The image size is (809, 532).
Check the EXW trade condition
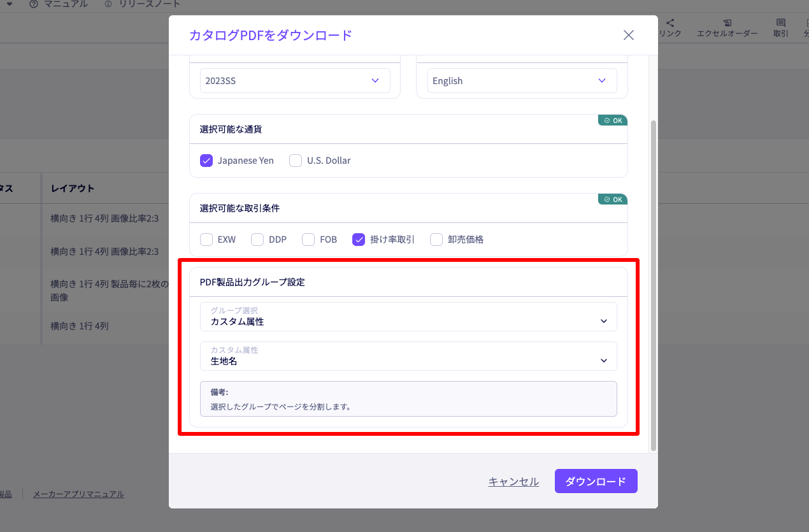point(206,240)
